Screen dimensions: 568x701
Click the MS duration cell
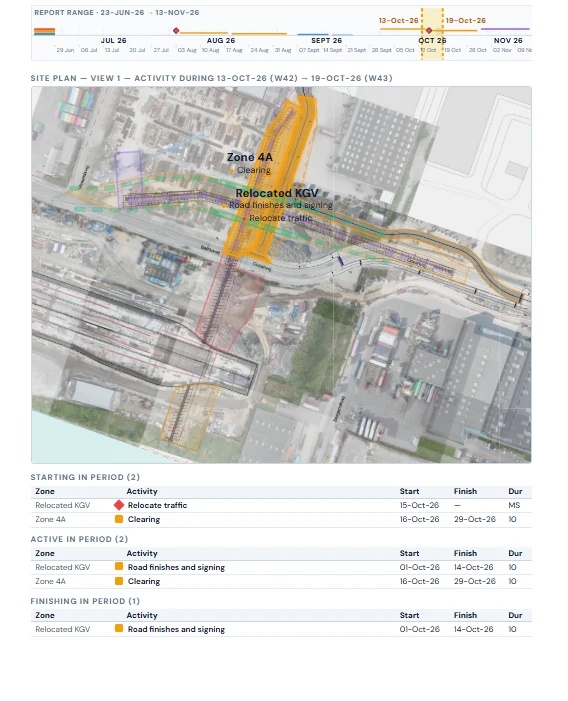[x=514, y=505]
